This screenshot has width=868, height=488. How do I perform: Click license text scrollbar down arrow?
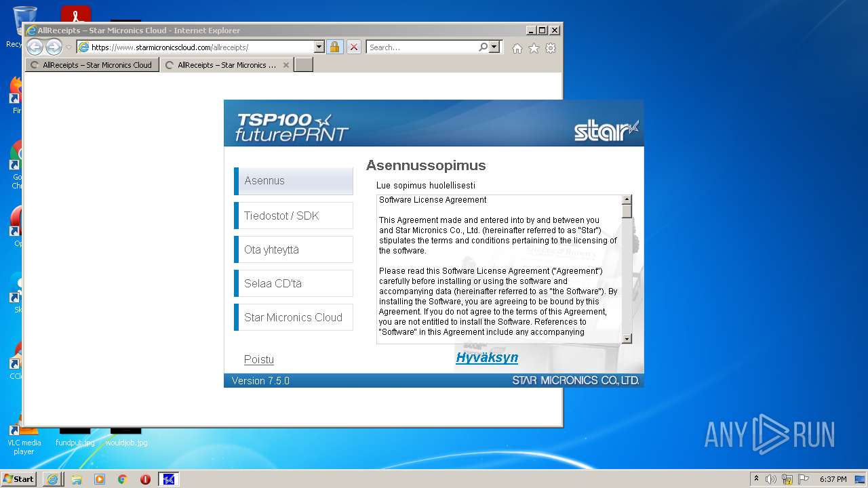pos(627,338)
